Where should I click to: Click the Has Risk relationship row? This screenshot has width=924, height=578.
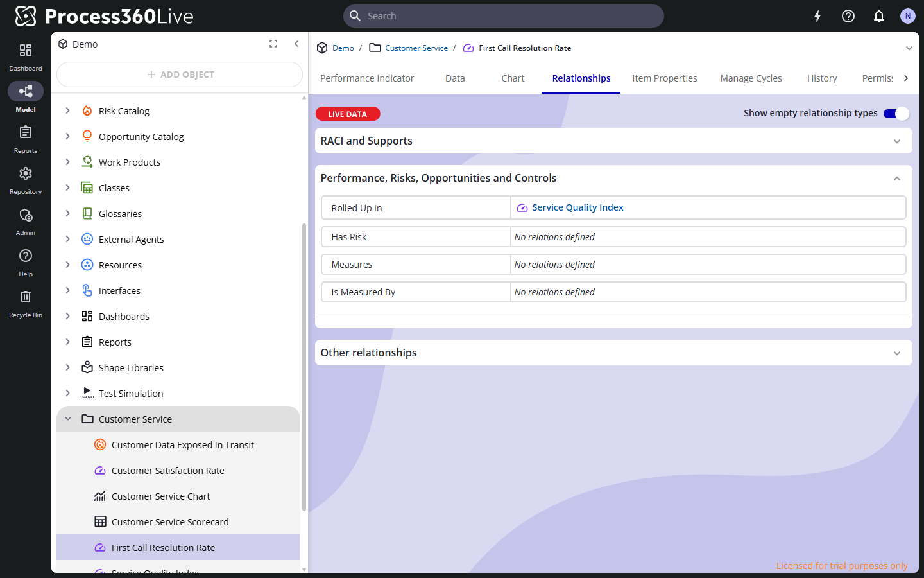click(x=613, y=237)
